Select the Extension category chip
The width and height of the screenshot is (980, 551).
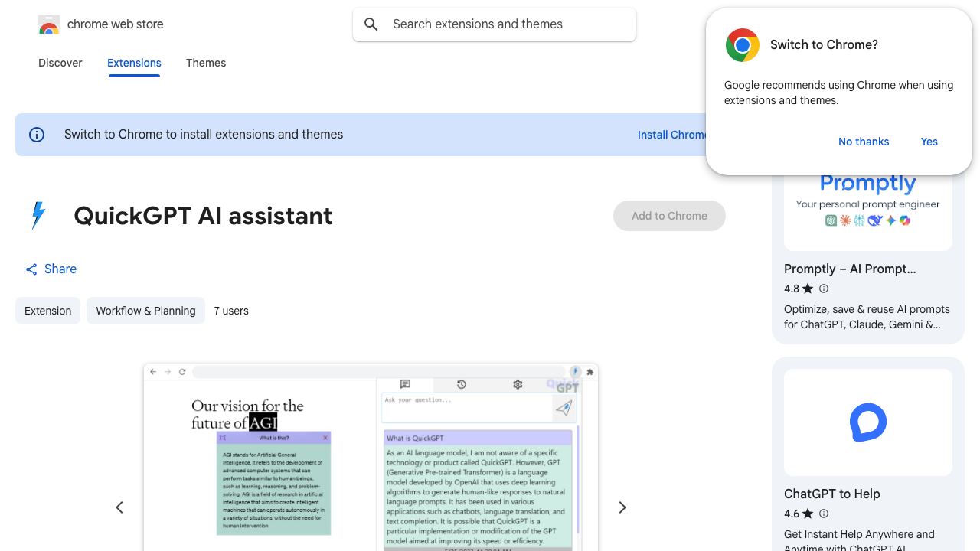click(47, 311)
